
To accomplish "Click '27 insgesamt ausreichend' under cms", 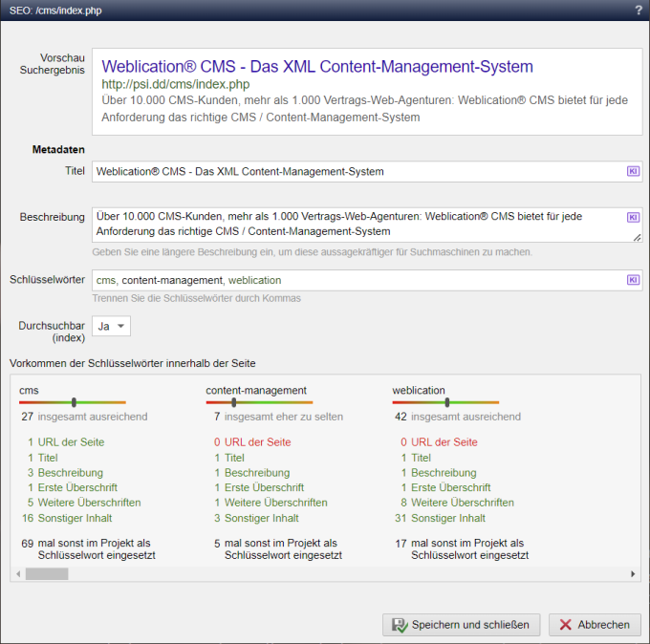I will (x=84, y=417).
